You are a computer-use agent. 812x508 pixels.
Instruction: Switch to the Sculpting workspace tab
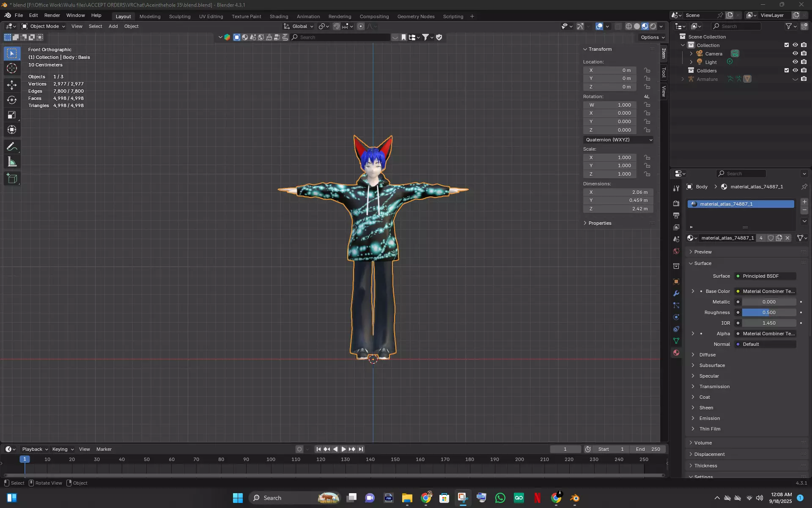coord(180,17)
